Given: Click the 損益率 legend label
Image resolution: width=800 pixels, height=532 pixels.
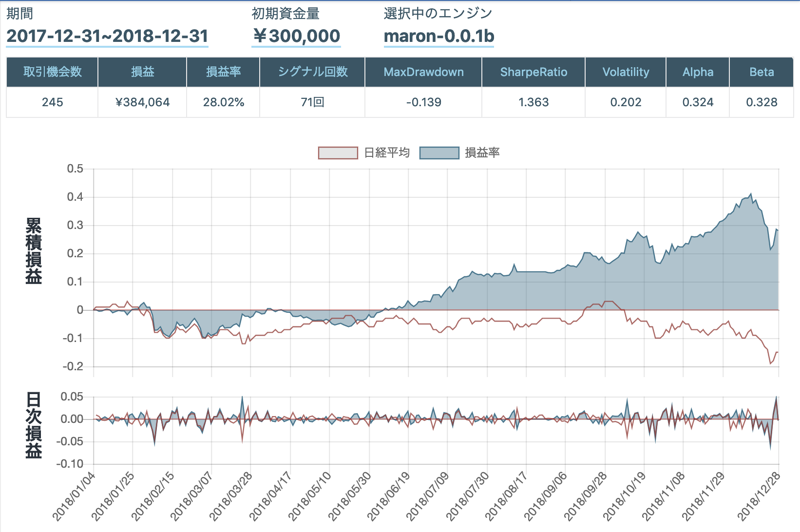Looking at the screenshot, I should point(482,153).
